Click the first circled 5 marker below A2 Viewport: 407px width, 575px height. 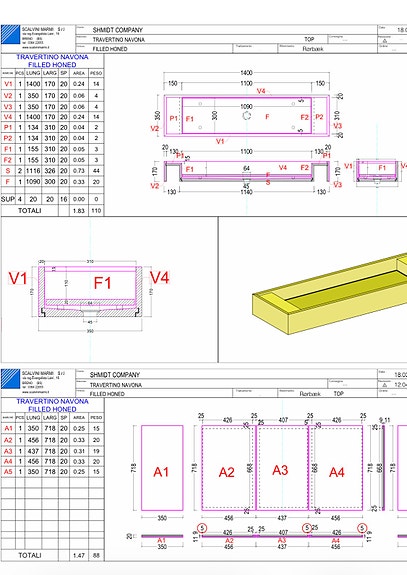click(x=202, y=528)
